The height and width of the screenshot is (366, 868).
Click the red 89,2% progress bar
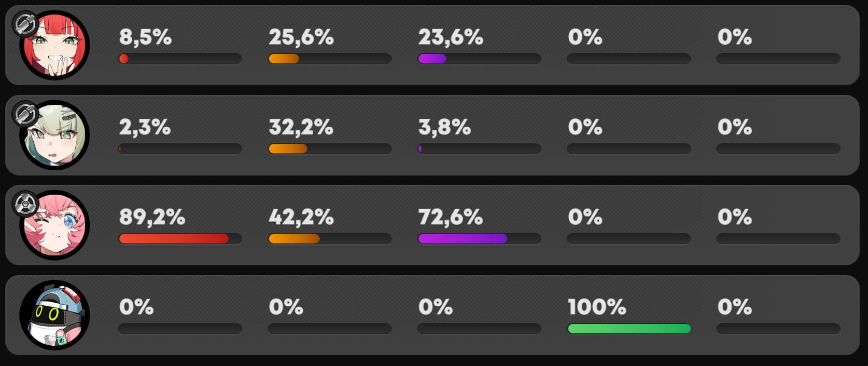pyautogui.click(x=180, y=239)
